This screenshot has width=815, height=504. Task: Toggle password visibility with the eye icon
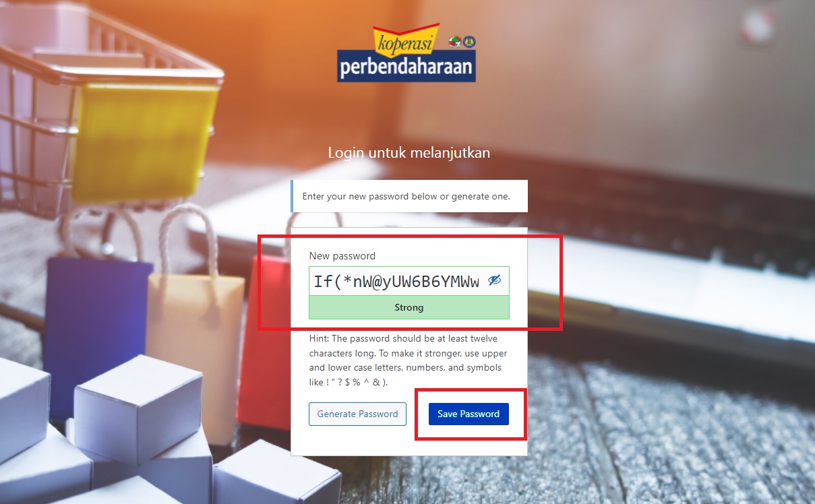coord(495,280)
